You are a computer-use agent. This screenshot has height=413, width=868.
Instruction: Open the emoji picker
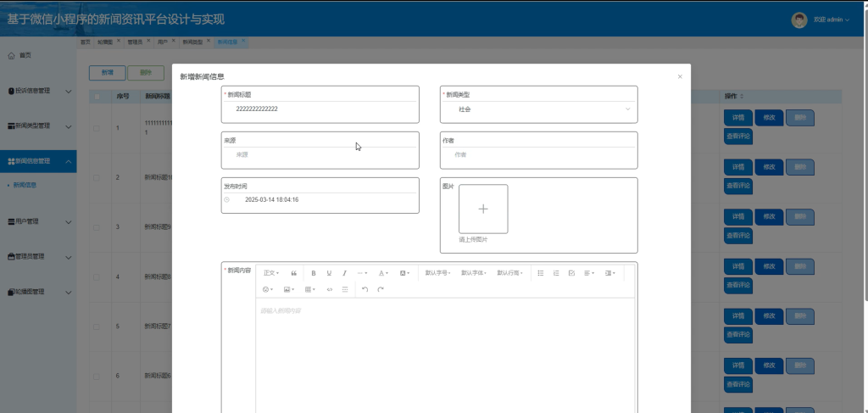tap(267, 289)
